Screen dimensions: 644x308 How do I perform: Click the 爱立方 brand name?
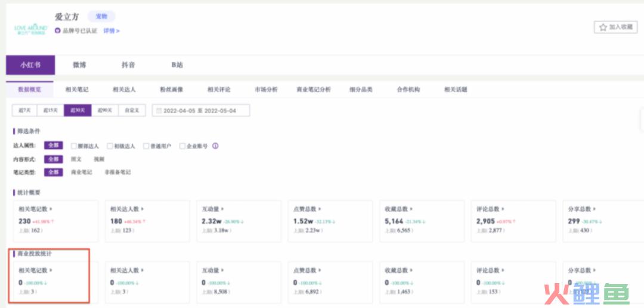click(67, 17)
